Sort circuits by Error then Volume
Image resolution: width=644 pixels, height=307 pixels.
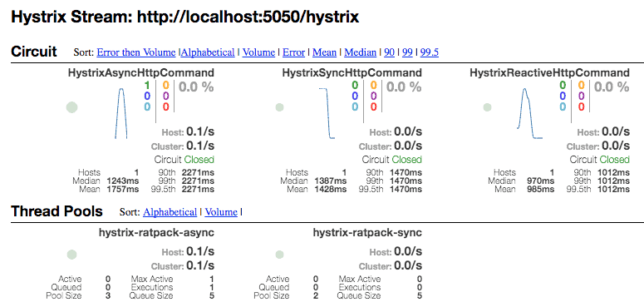136,52
